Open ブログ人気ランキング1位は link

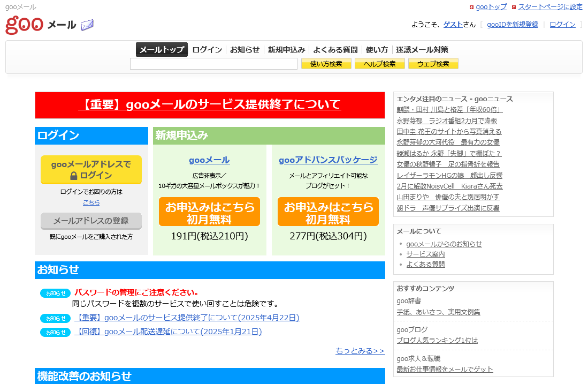click(x=437, y=341)
